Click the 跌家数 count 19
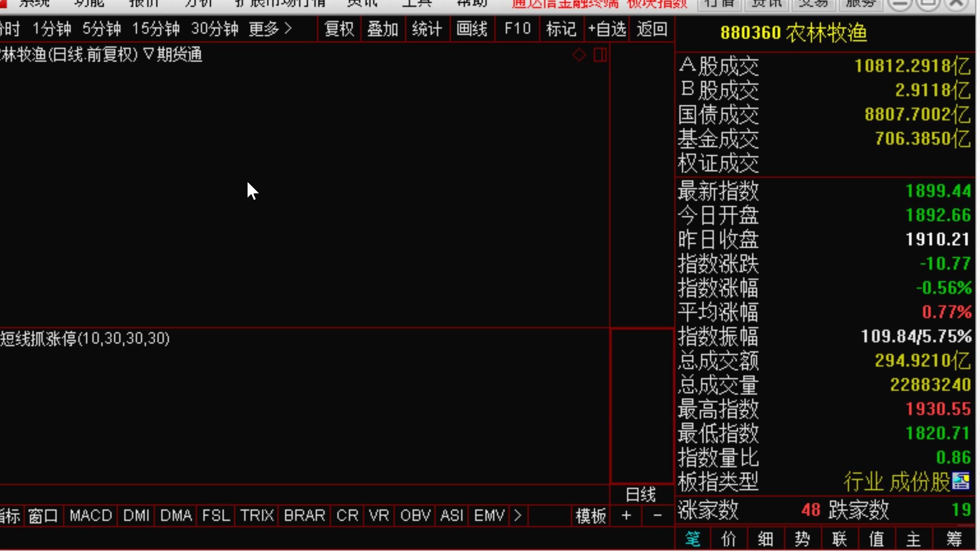 click(x=961, y=510)
